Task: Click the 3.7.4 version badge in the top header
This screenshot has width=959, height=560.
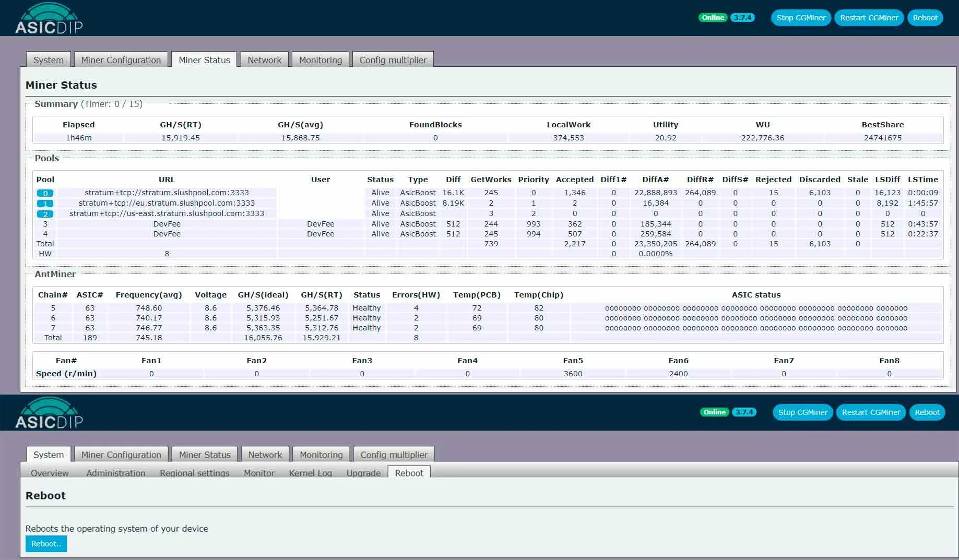Action: pos(742,18)
